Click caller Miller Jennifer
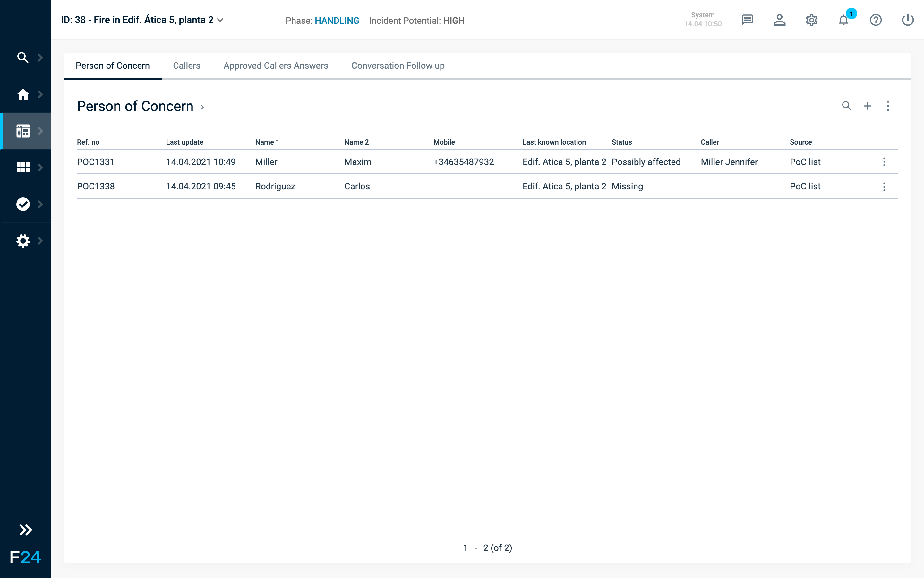 click(x=729, y=162)
